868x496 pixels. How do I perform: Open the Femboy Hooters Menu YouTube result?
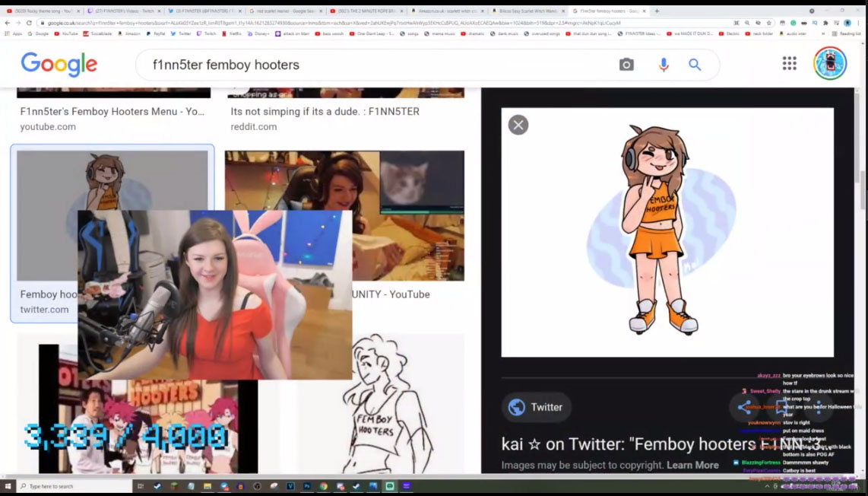(112, 111)
